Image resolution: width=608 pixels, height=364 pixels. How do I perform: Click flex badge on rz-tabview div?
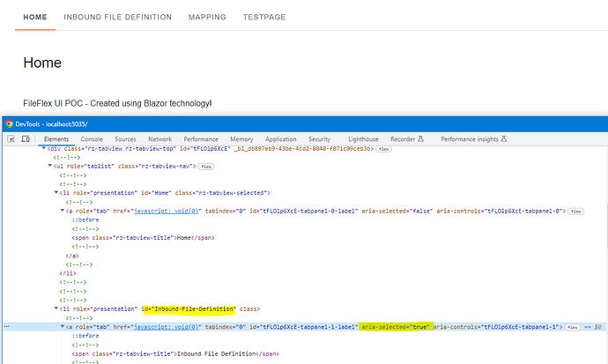[383, 149]
